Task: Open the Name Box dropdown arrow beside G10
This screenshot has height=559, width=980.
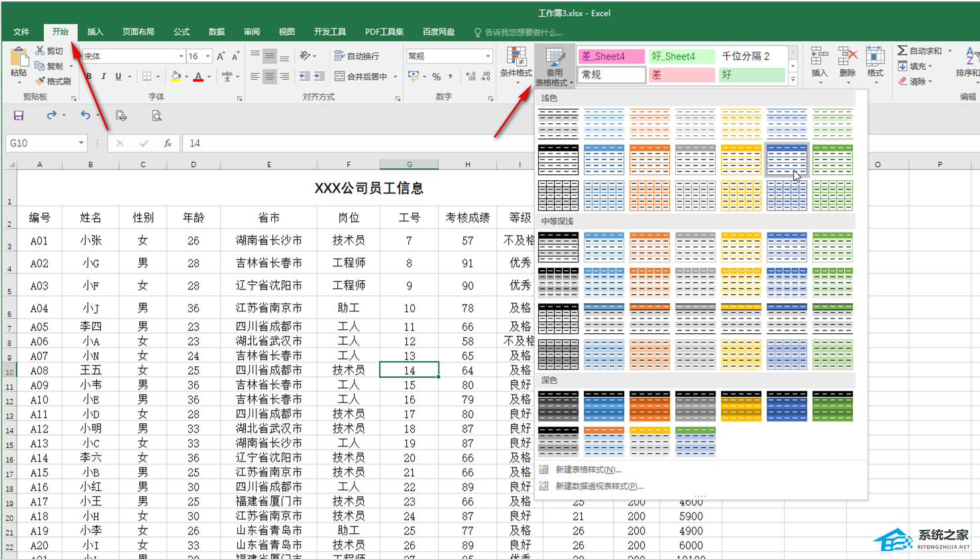Action: click(x=81, y=143)
